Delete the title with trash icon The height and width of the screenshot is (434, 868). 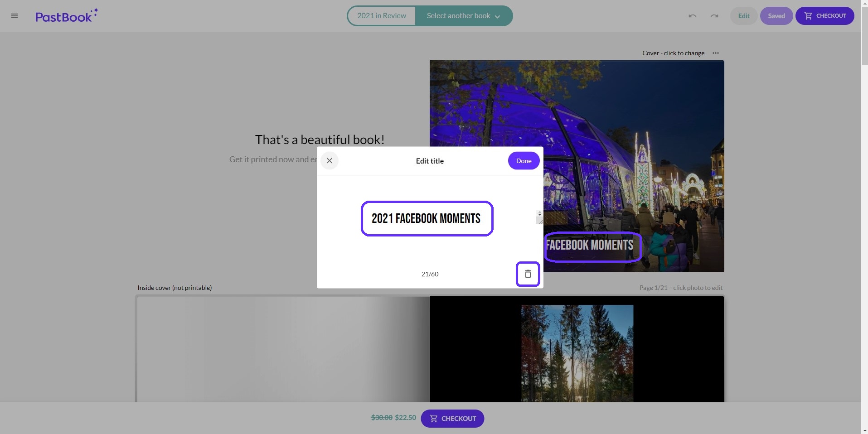point(528,274)
